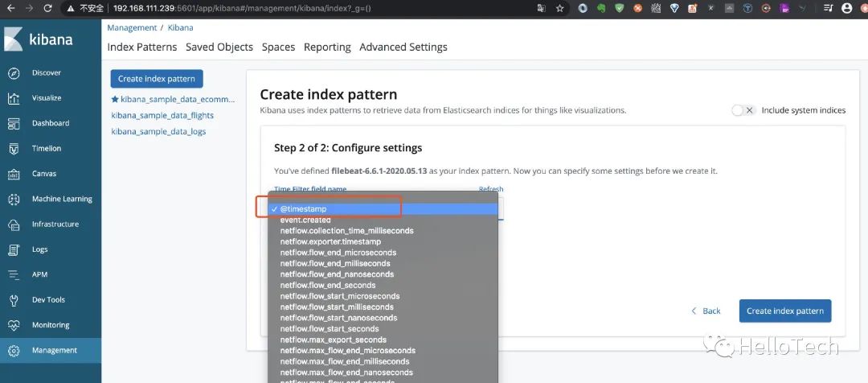Screen dimensions: 868x383
Task: Select @timestamp option in dropdown
Action: [383, 209]
